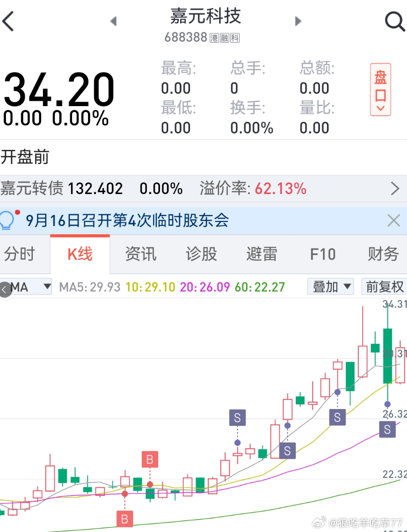Tap the 科 badge beside stock code
Viewport: 407px width, 532px height.
point(235,38)
